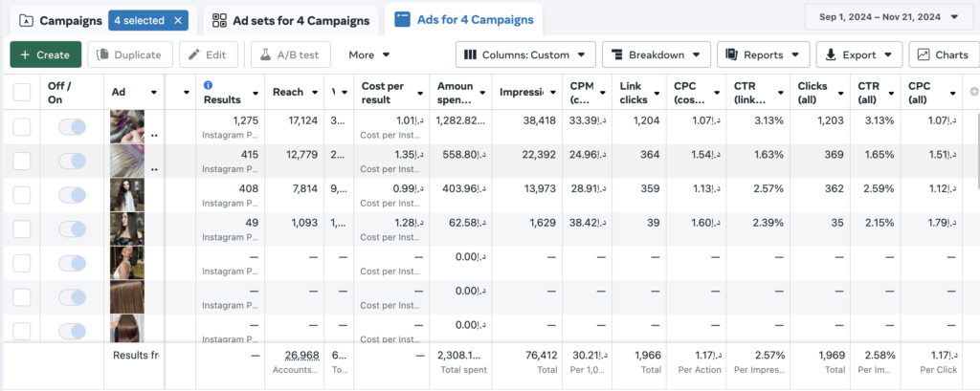Clear the 4 selected campaigns filter
The image size is (980, 391).
pos(178,21)
